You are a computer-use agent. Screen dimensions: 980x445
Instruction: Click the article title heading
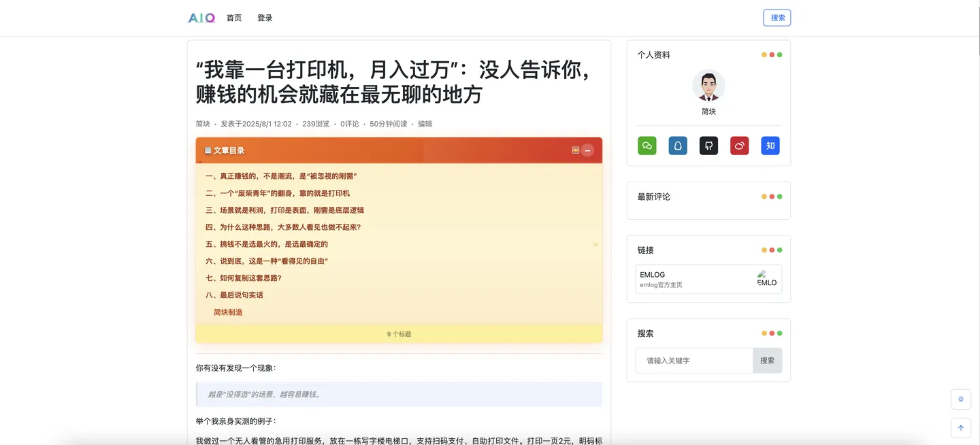[x=393, y=81]
